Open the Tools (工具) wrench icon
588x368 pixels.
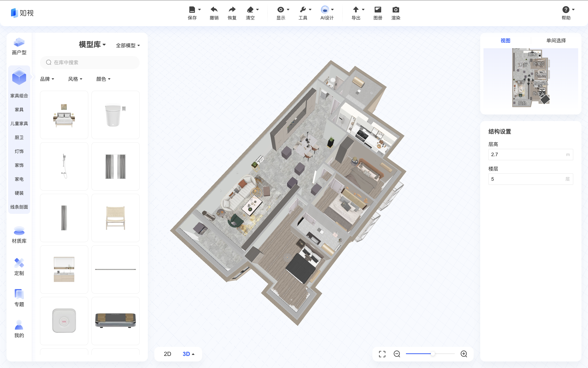tap(303, 10)
